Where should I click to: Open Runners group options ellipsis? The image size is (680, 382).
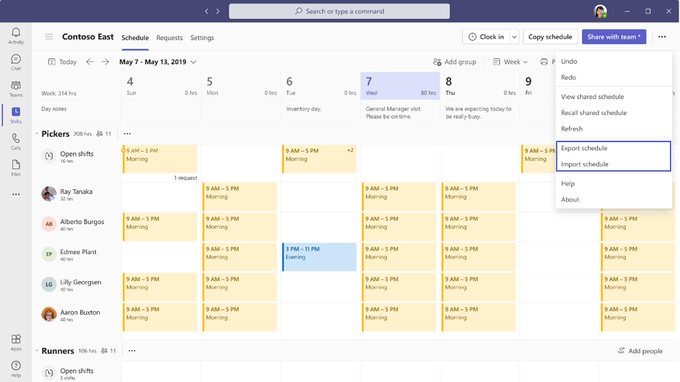(132, 350)
